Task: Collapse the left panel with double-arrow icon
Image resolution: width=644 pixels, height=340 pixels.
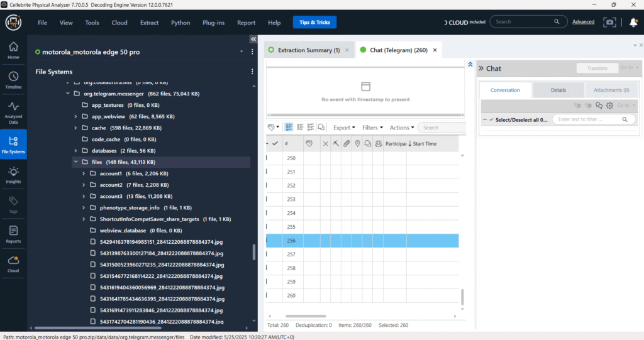Action: pyautogui.click(x=253, y=39)
